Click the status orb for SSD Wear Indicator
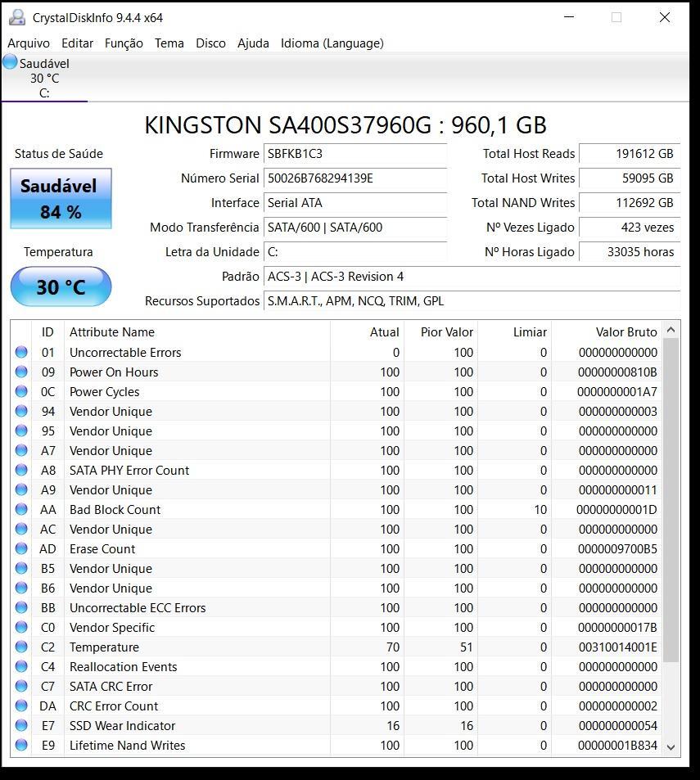This screenshot has width=700, height=780. (21, 725)
